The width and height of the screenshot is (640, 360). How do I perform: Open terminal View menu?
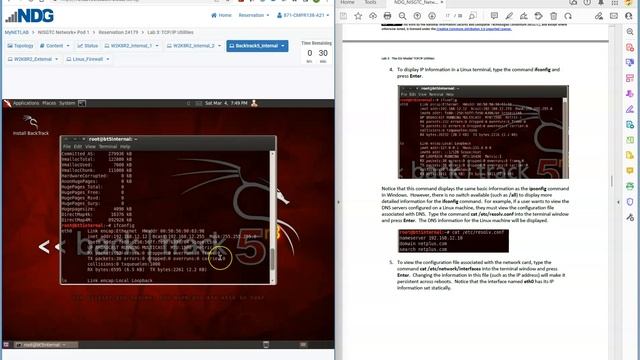click(x=90, y=147)
